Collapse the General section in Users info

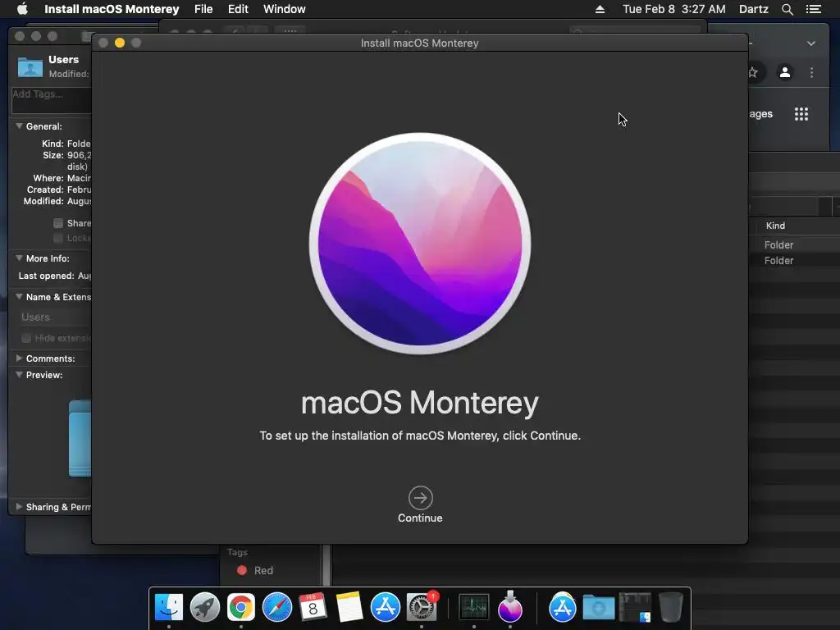20,126
